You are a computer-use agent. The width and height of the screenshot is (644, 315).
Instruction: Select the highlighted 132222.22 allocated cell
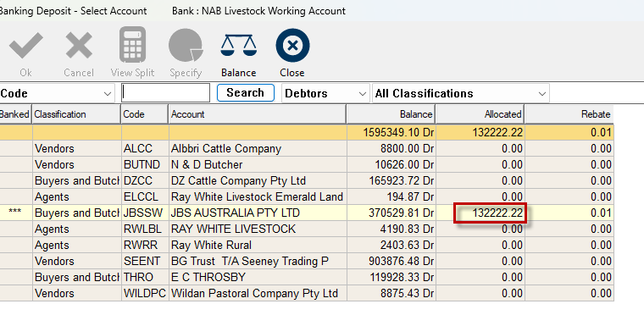490,213
